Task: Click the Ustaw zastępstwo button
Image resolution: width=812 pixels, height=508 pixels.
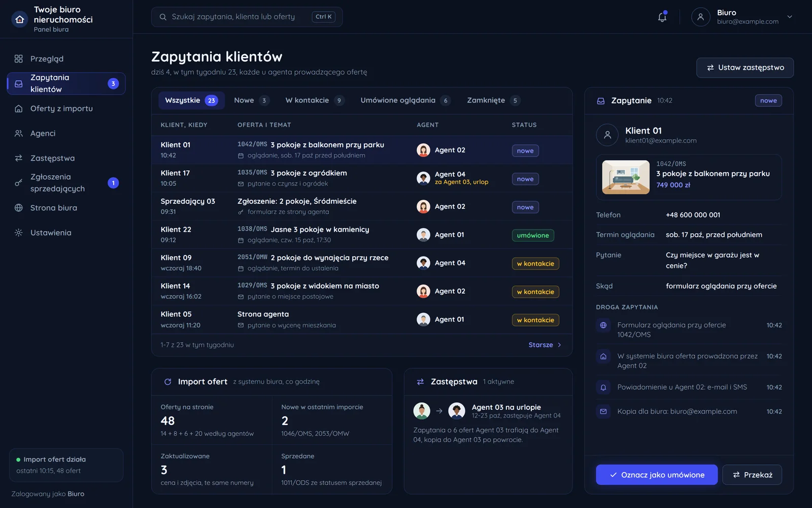Action: 745,68
